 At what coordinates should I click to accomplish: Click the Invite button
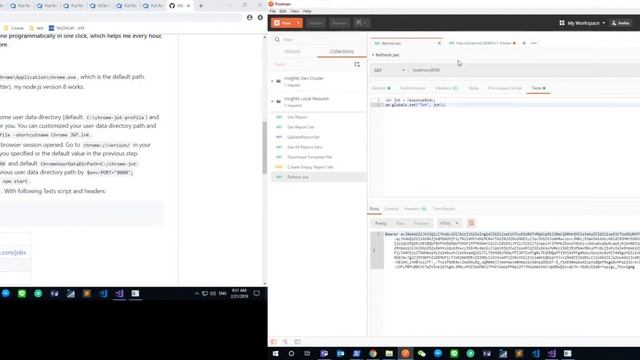coord(620,23)
